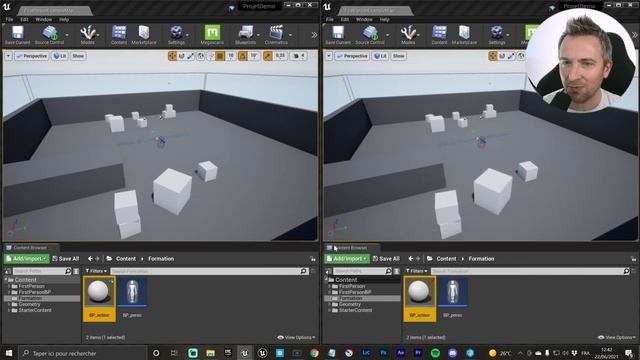Toggle lock on left Content Browser

313,259
